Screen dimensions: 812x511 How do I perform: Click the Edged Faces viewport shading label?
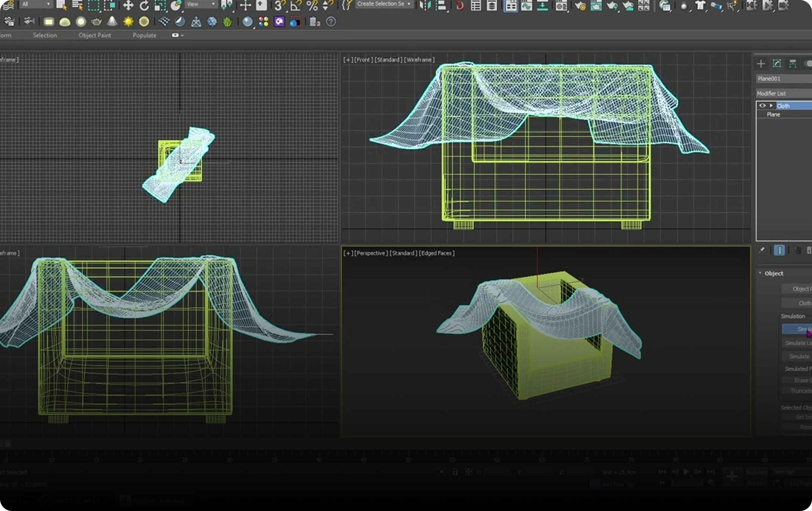[x=437, y=253]
